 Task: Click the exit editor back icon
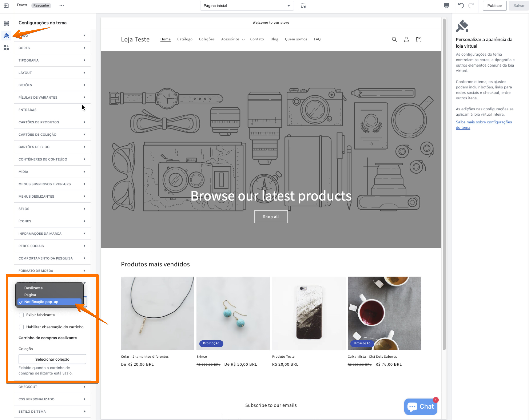[6, 5]
